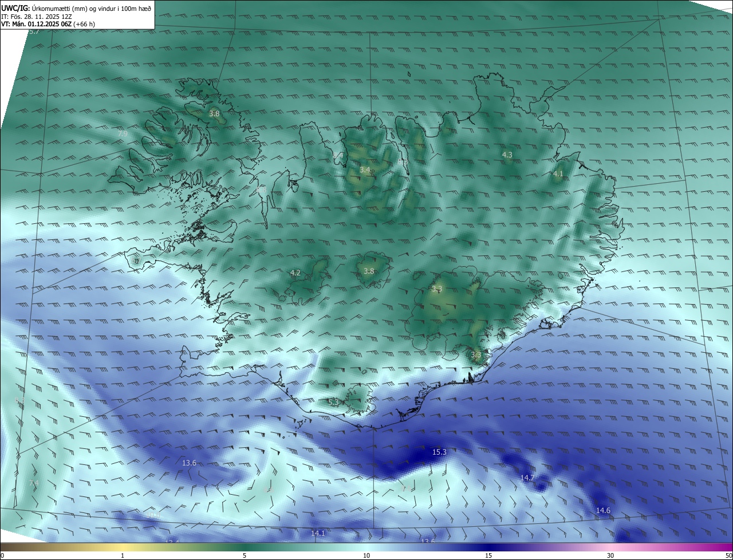Click the title 'Úrkomumætti (mm) og vindur í 100m hæð'
Screen dimensions: 733x560
[x=92, y=8]
